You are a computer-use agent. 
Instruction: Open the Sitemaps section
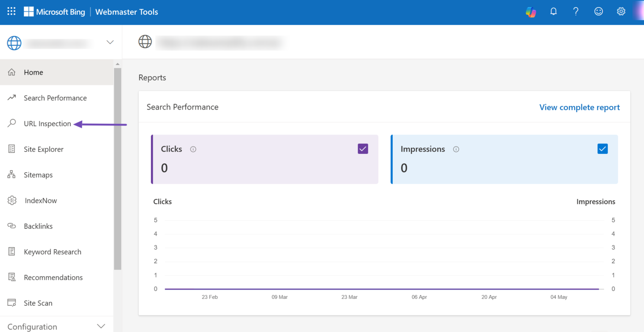(38, 175)
